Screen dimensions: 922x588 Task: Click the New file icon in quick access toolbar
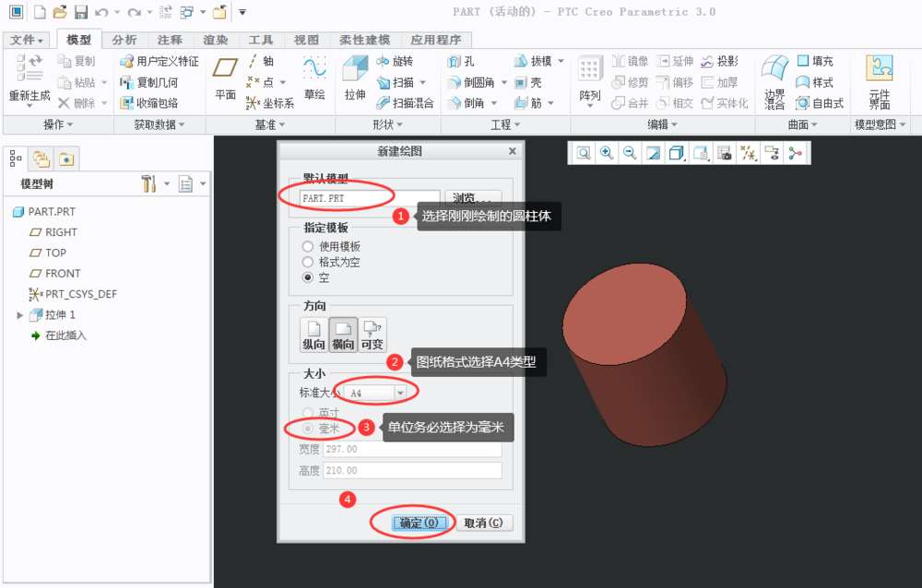pos(40,12)
